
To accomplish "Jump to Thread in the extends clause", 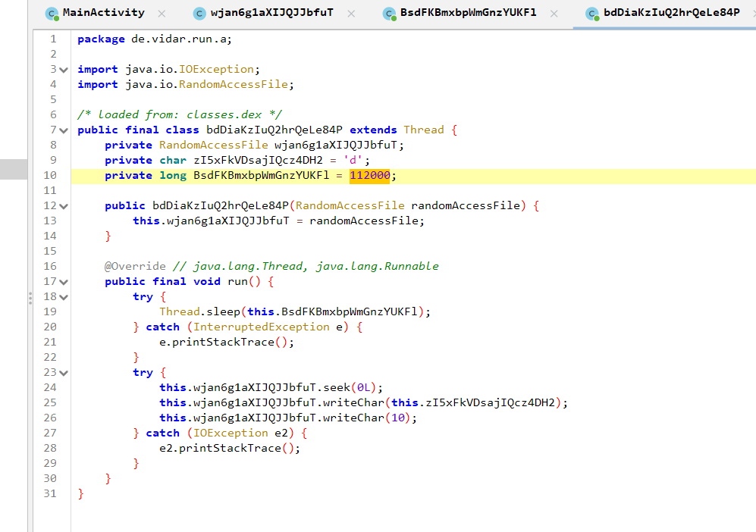I will [423, 130].
